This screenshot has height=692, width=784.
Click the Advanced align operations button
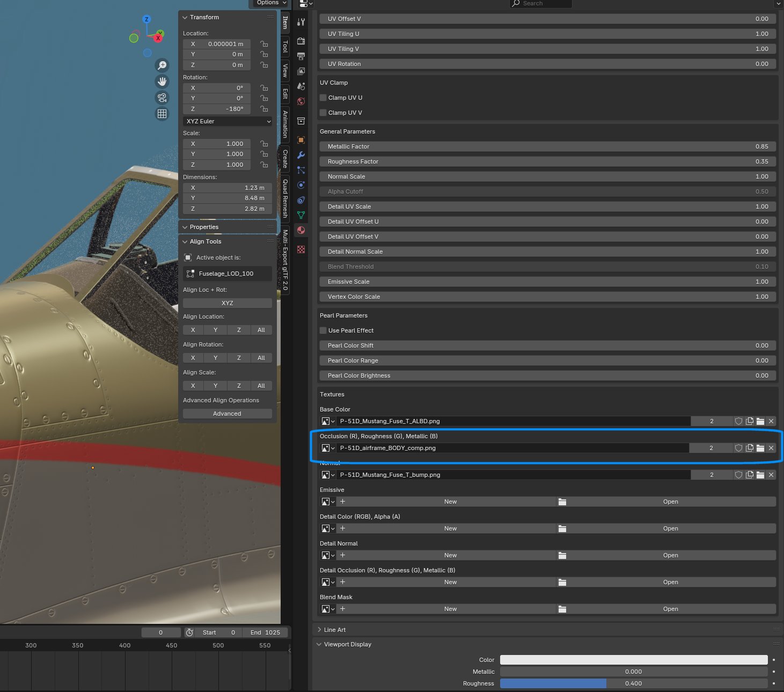click(x=227, y=413)
